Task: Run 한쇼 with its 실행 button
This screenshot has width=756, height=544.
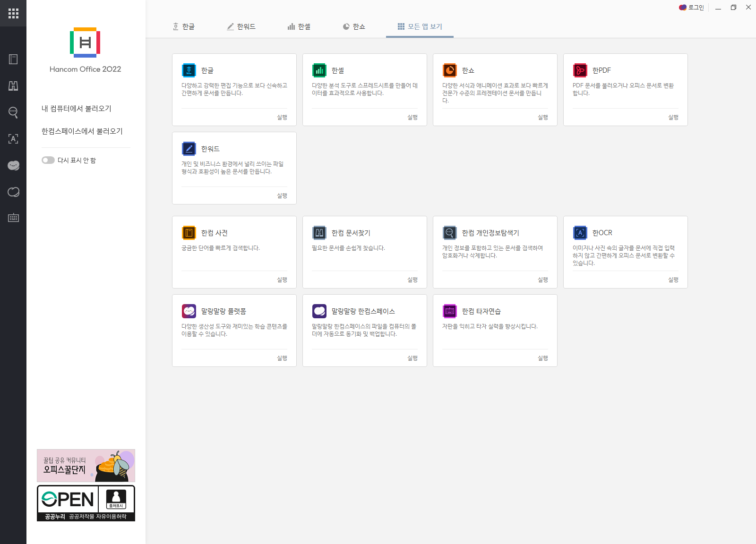Action: coord(543,117)
